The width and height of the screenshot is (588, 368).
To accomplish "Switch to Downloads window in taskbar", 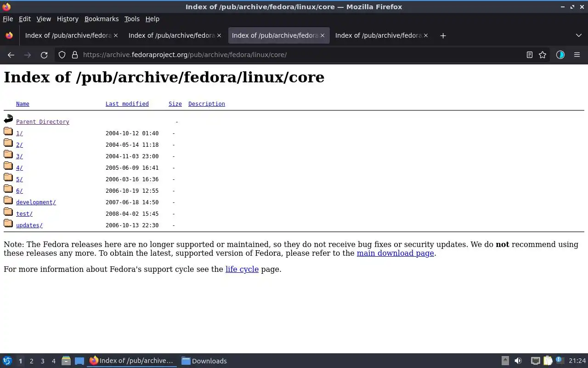I will [x=204, y=361].
